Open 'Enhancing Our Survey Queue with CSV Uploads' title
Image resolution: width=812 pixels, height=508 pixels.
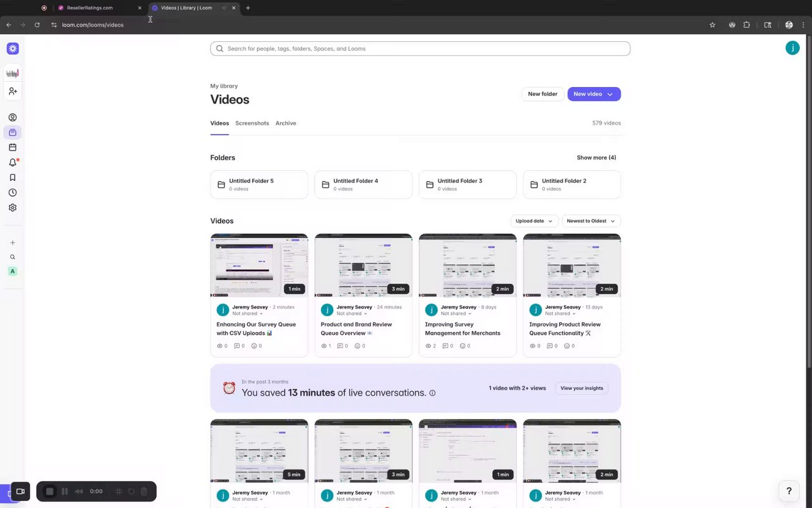(x=256, y=329)
